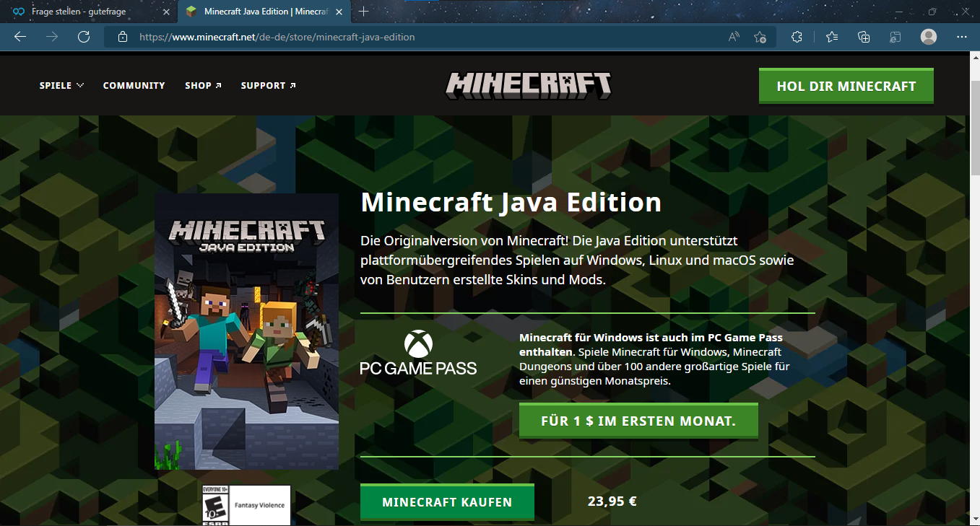Click the MINECRAFT KAUFEN button
Screen dimensions: 980x526
pos(447,502)
